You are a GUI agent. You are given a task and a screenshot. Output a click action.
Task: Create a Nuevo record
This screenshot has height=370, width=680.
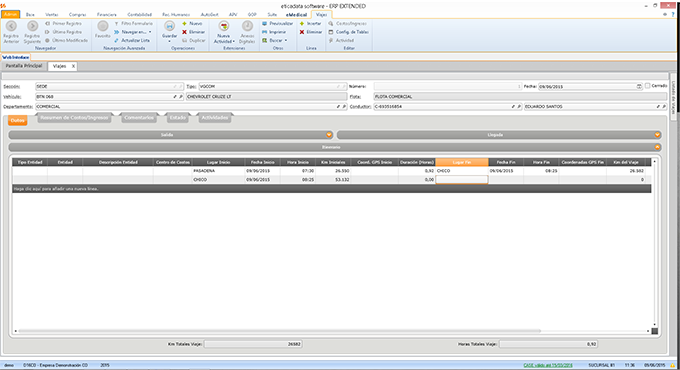[x=192, y=23]
